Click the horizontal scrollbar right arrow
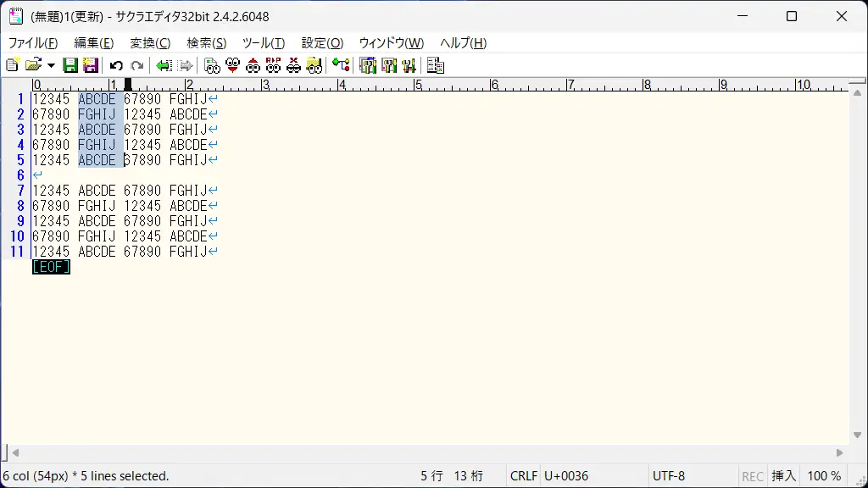 [x=840, y=453]
